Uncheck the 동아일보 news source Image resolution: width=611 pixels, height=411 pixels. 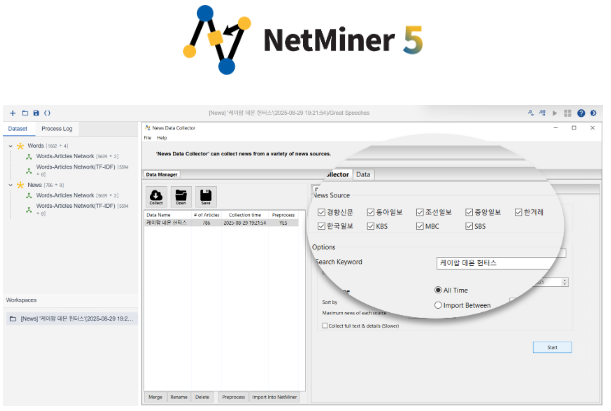[x=371, y=212]
